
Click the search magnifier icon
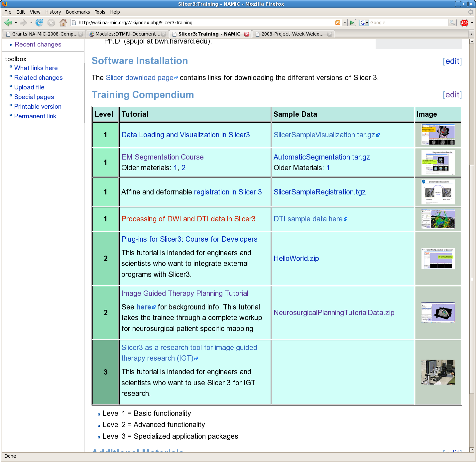tap(452, 23)
